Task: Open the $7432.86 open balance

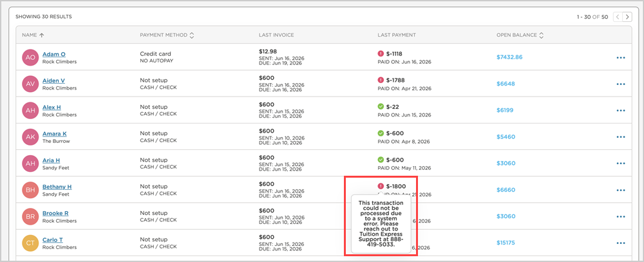Action: coord(509,57)
